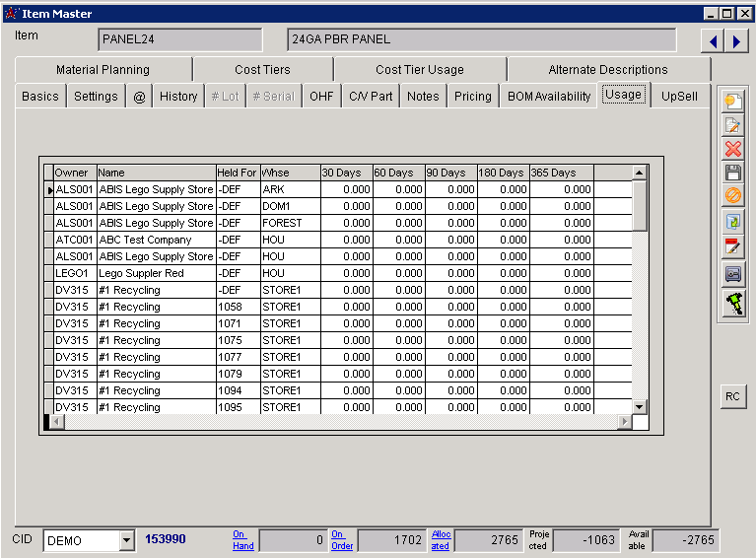Viewport: 756px width, 558px height.
Task: Switch to the Pricing tab
Action: click(x=472, y=97)
